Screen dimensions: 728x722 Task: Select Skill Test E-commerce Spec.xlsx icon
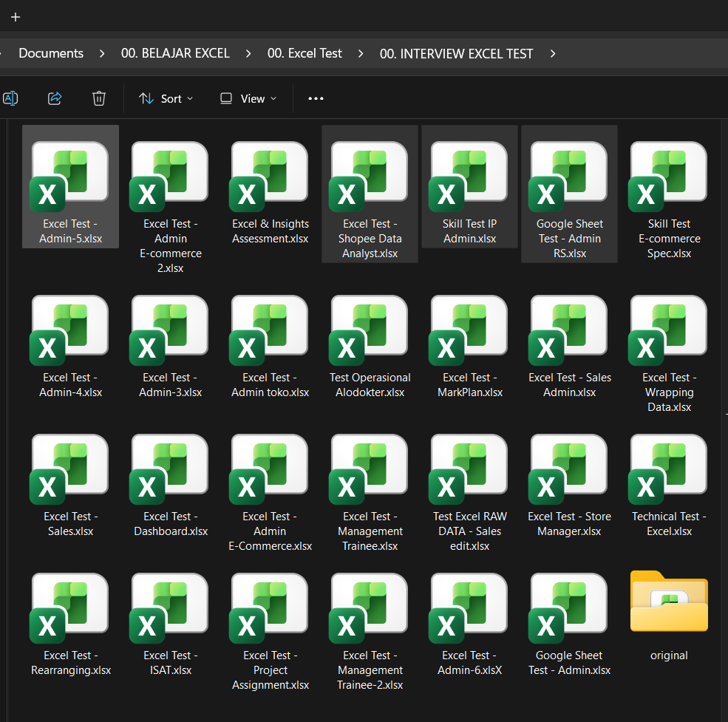[669, 177]
